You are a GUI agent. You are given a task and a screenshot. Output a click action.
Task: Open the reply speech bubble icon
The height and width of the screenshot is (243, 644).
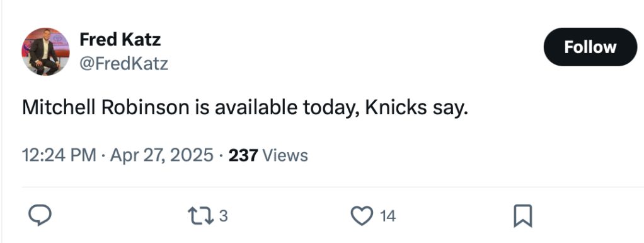click(x=40, y=215)
